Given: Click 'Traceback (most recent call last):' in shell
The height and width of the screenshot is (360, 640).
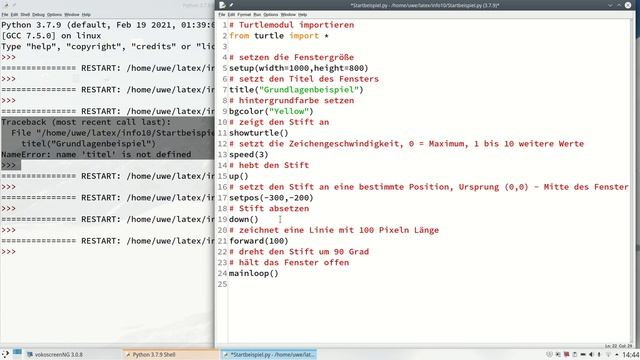Looking at the screenshot, I should coord(86,122).
